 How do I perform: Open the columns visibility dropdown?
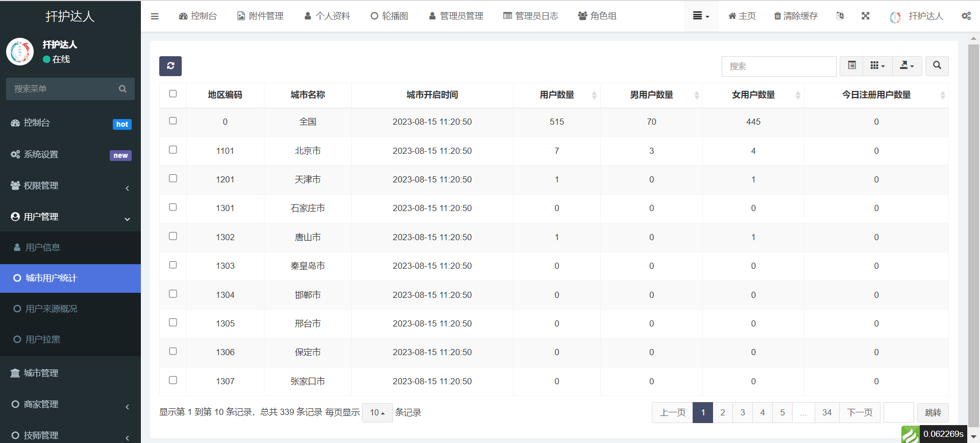coord(877,66)
